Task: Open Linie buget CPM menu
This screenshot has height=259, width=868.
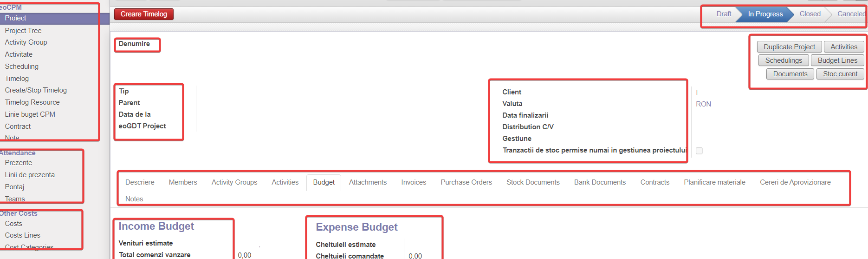Action: point(30,114)
